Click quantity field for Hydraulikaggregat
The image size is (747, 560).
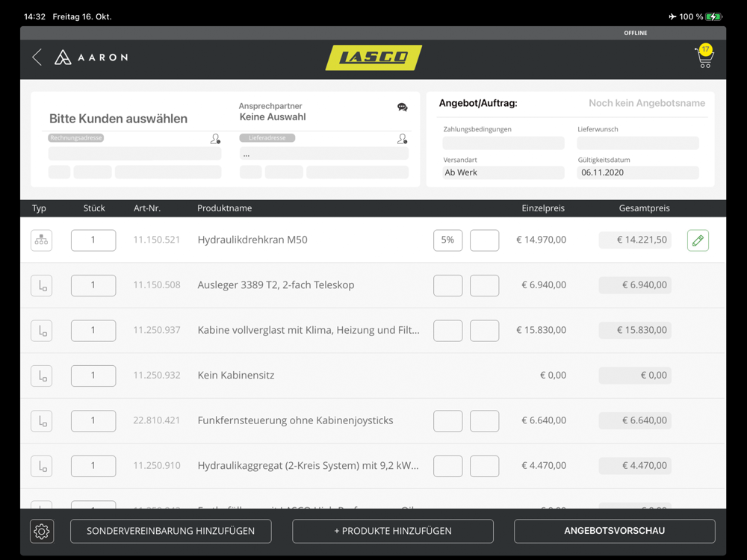pyautogui.click(x=93, y=466)
